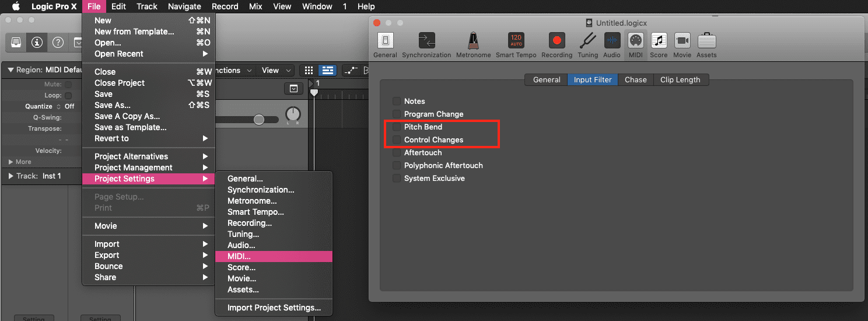Open the Synchronization settings icon

pyautogui.click(x=426, y=41)
